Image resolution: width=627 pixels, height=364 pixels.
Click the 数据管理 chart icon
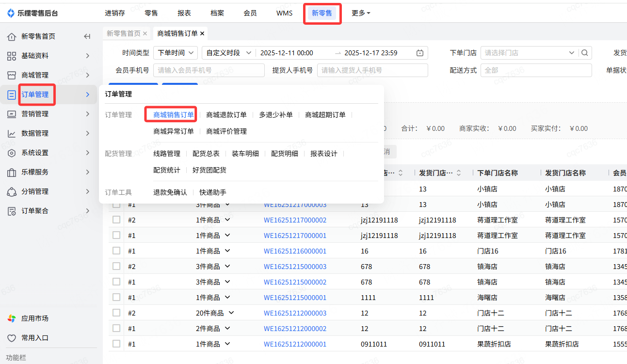(12, 133)
